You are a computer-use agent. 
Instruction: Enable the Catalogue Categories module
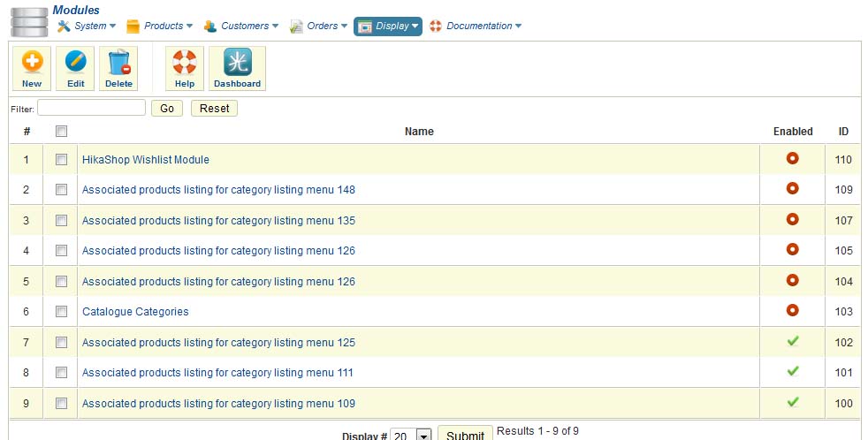[792, 310]
